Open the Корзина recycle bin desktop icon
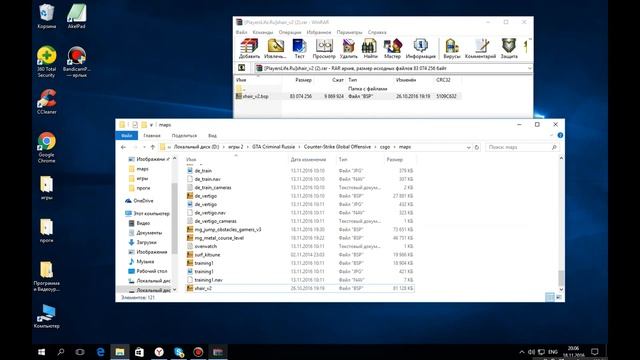640x360 pixels. pyautogui.click(x=47, y=17)
